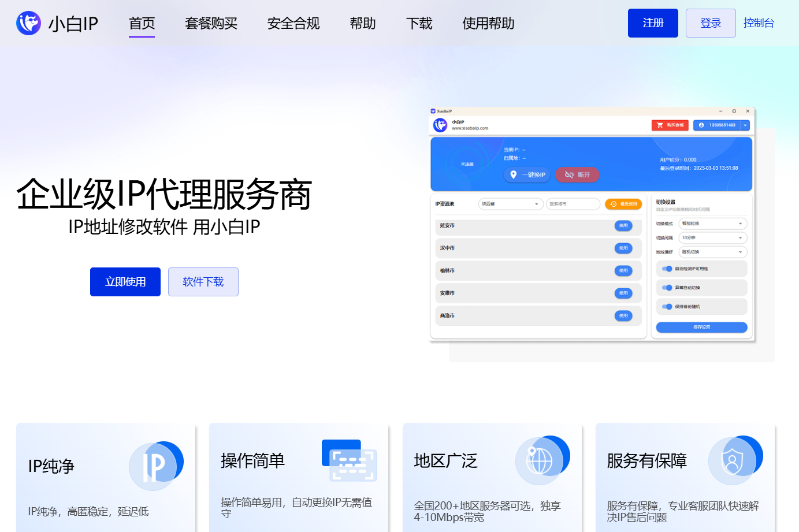This screenshot has height=532, width=799.
Task: Click the IP纯净 card title
Action: pyautogui.click(x=51, y=466)
